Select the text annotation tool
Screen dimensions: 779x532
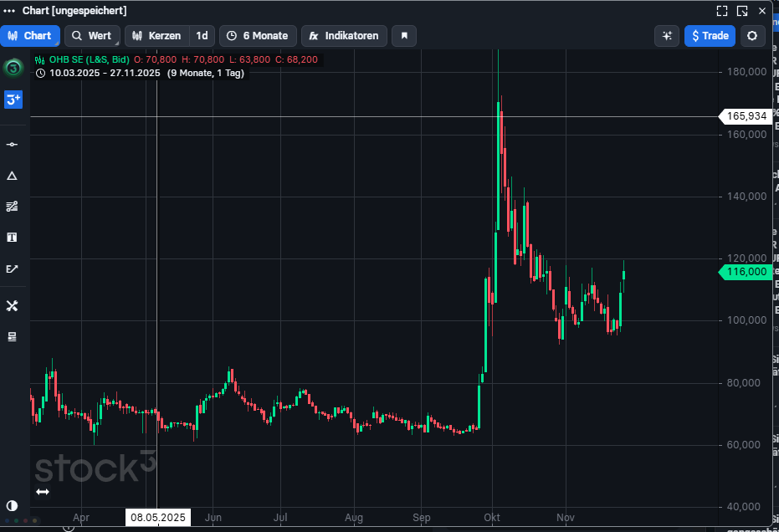point(13,238)
